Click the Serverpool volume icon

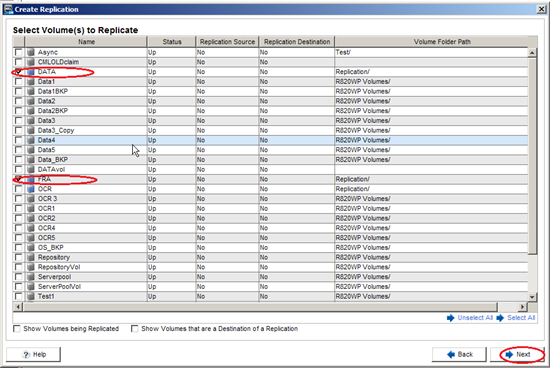click(x=31, y=277)
